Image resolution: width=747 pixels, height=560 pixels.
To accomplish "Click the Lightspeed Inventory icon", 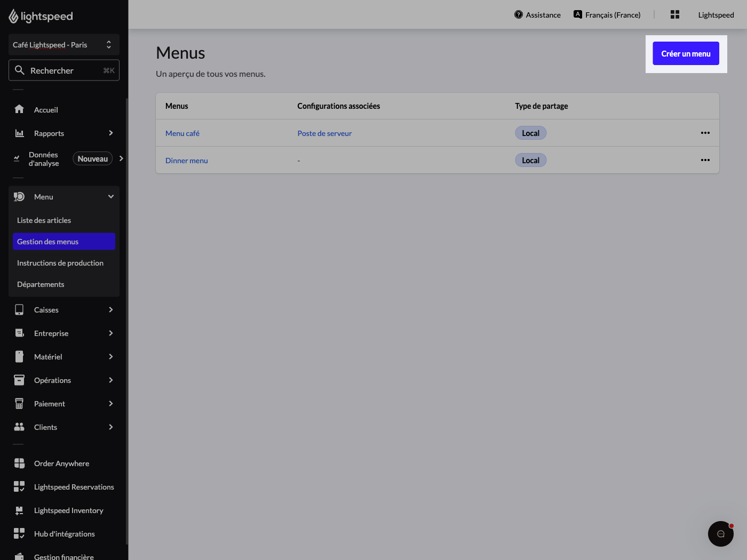I will (x=19, y=510).
